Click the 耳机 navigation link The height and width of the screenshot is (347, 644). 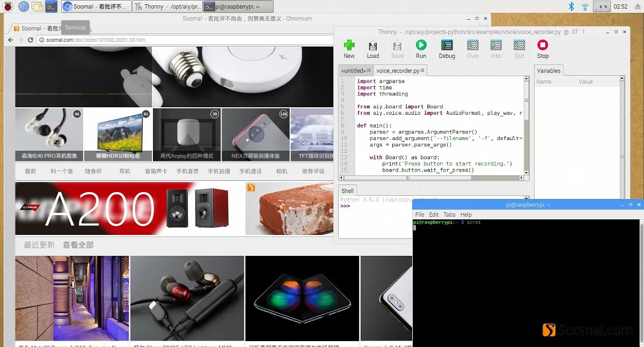(x=125, y=171)
